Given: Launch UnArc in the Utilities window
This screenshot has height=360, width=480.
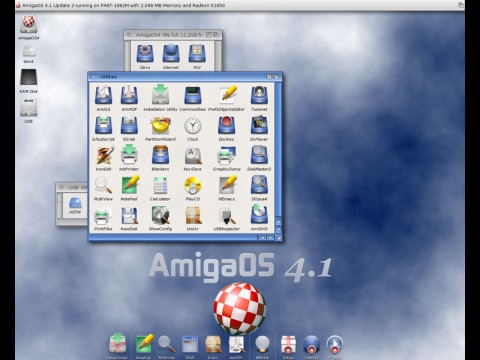Looking at the screenshot, I should click(193, 215).
